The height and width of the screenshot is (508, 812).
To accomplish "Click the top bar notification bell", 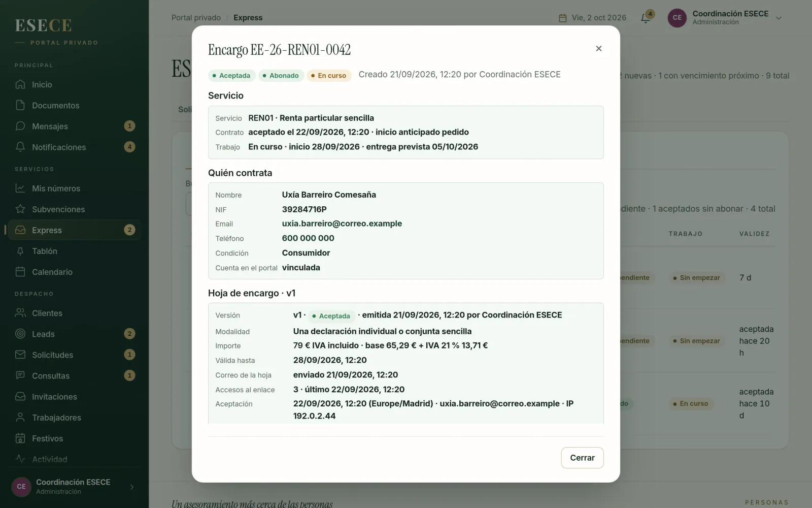I will (646, 18).
